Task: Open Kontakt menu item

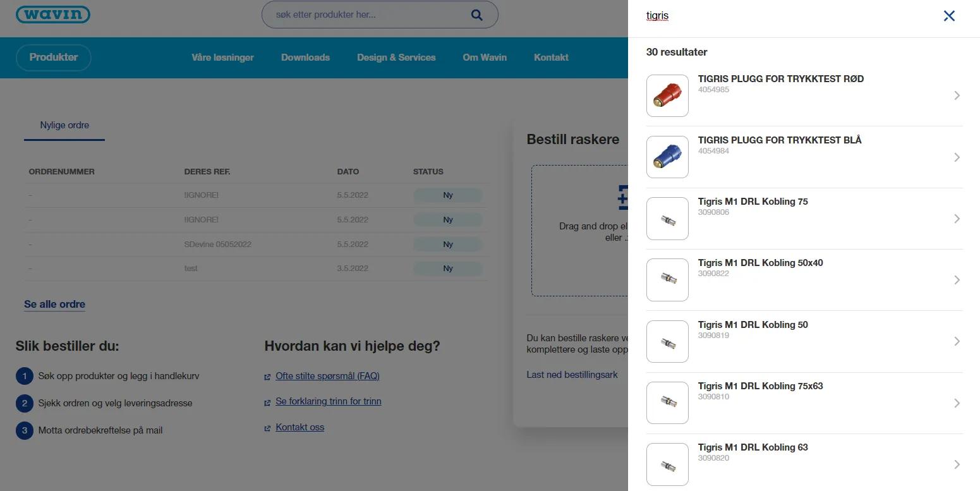Action: tap(551, 58)
